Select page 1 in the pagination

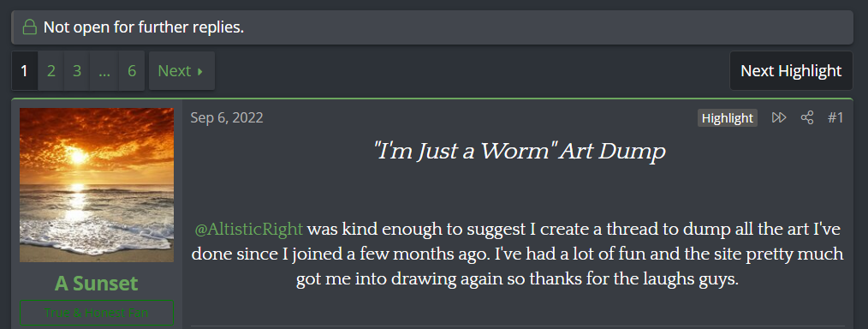click(24, 71)
